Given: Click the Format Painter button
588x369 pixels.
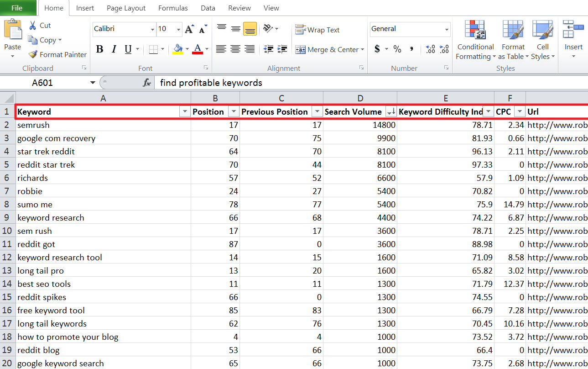Looking at the screenshot, I should 57,54.
